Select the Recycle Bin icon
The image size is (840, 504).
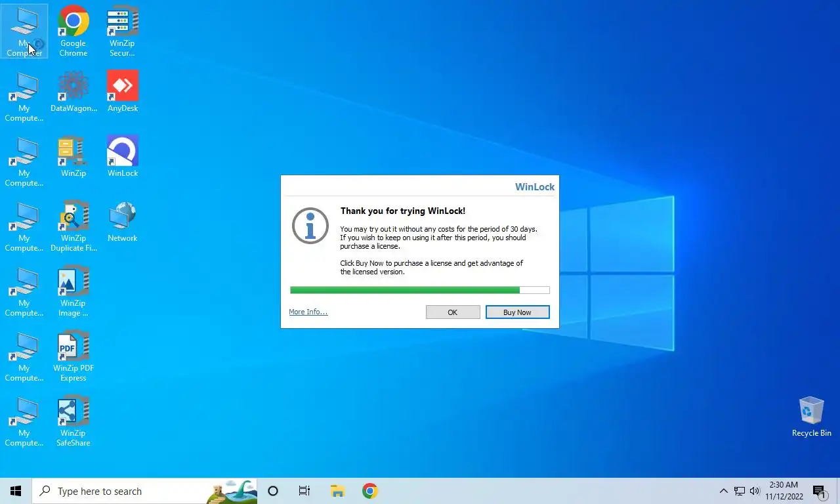812,417
